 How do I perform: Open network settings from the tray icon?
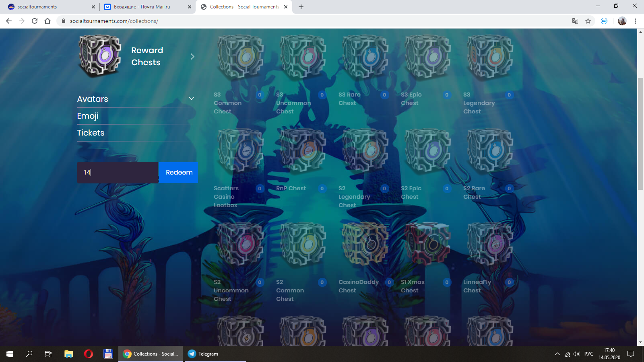567,354
